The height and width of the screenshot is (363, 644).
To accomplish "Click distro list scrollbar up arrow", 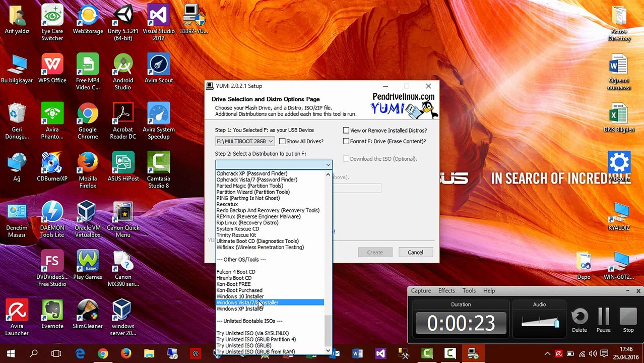I will point(328,174).
